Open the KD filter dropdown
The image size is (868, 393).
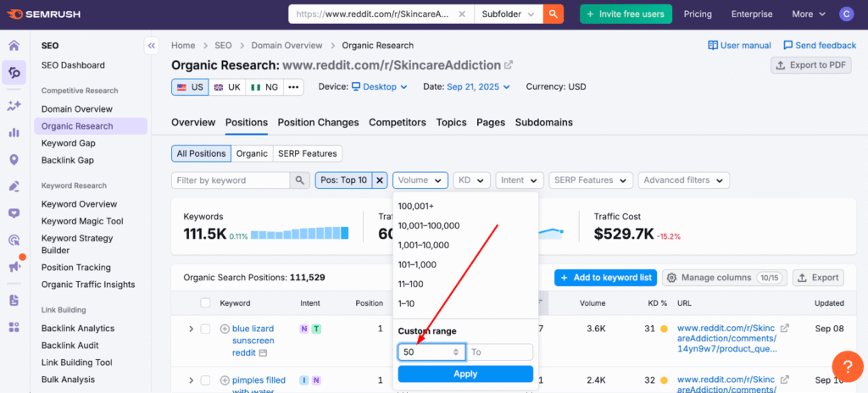[471, 180]
